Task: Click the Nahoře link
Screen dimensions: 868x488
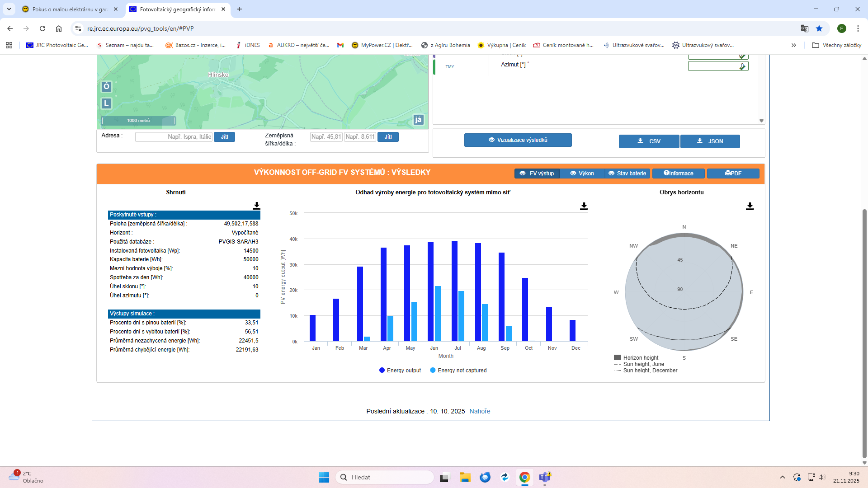Action: (x=480, y=411)
